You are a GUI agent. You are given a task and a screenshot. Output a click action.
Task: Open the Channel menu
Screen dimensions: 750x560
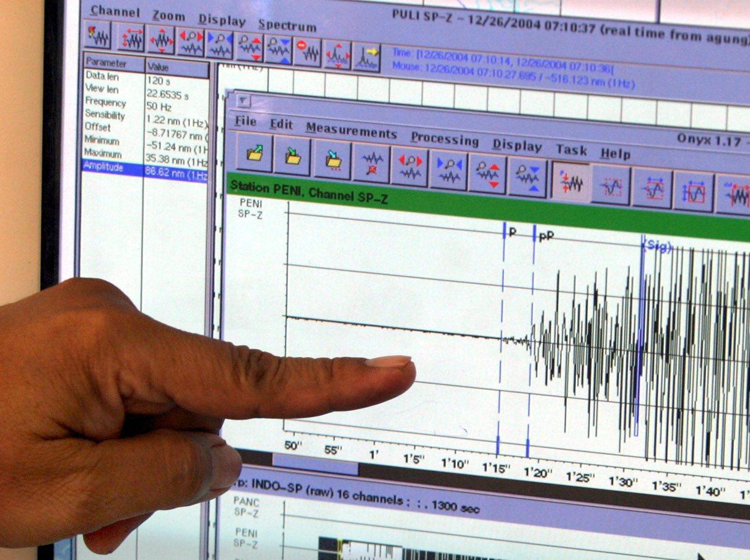(x=115, y=11)
